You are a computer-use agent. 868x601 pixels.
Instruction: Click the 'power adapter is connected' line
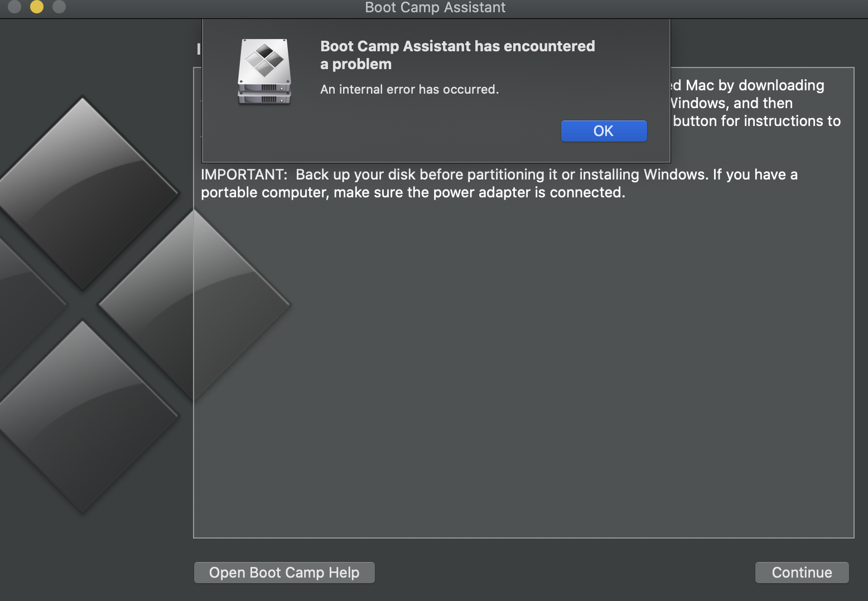413,192
